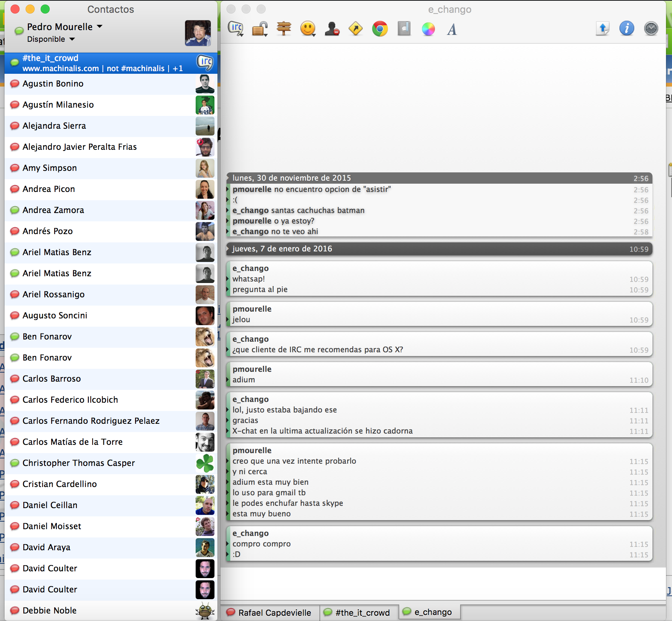
Task: Open the color wheel picker
Action: point(428,29)
